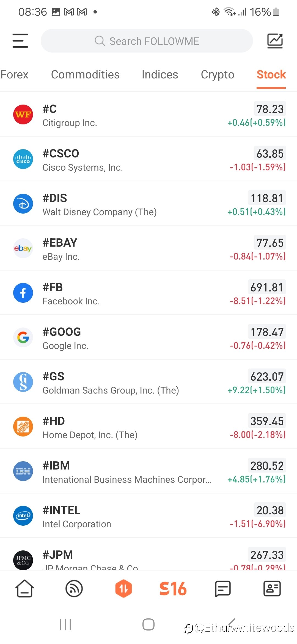This screenshot has width=297, height=644.
Task: Open the orange S16 icon
Action: (x=173, y=589)
